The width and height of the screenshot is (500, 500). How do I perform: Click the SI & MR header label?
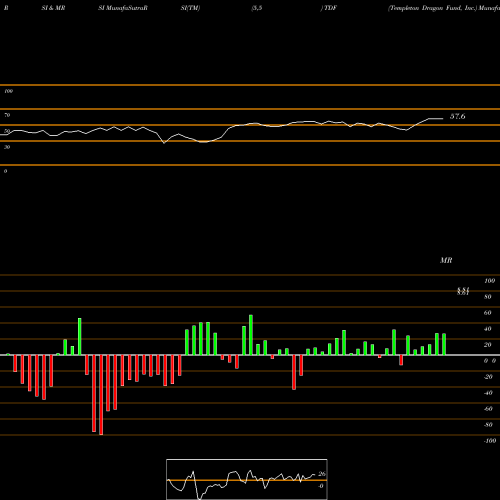(53, 8)
